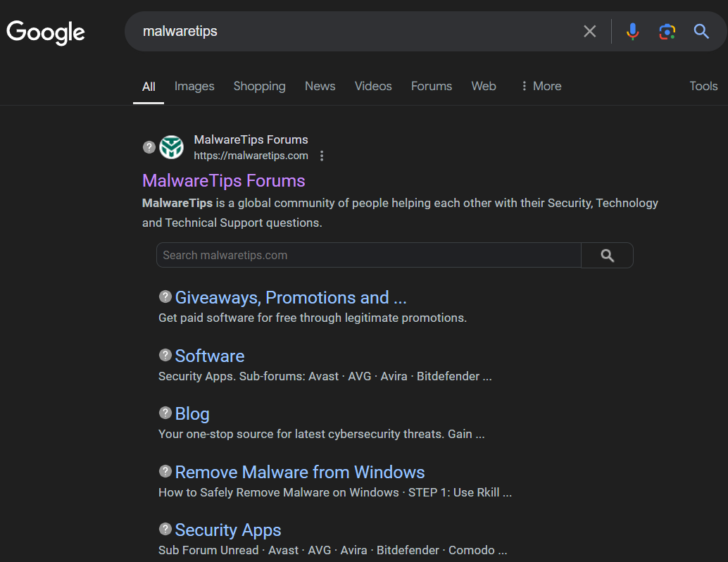Screen dimensions: 728x562
Task: Click the question mark badge beside MalwareTips favicon
Action: click(x=149, y=147)
